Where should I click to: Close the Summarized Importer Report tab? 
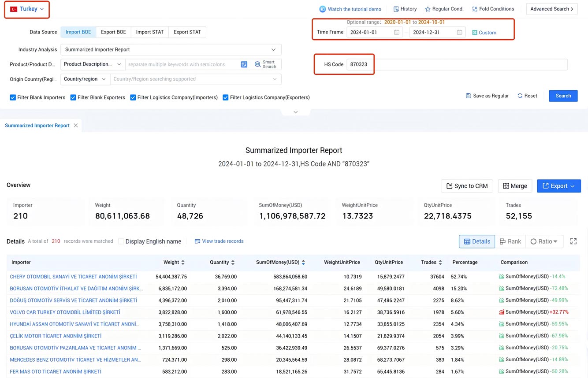coord(76,126)
